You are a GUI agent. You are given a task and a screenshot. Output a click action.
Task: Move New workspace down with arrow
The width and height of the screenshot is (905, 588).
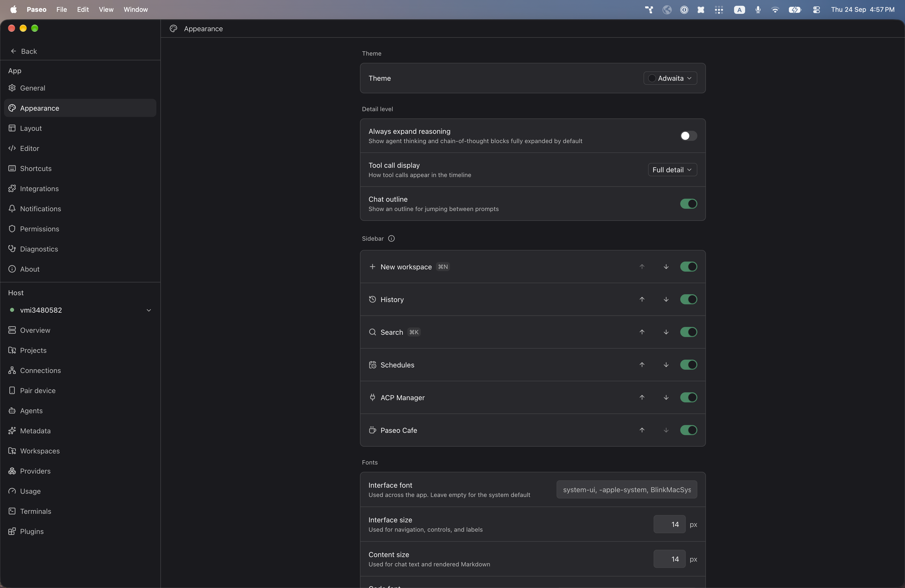coord(666,267)
